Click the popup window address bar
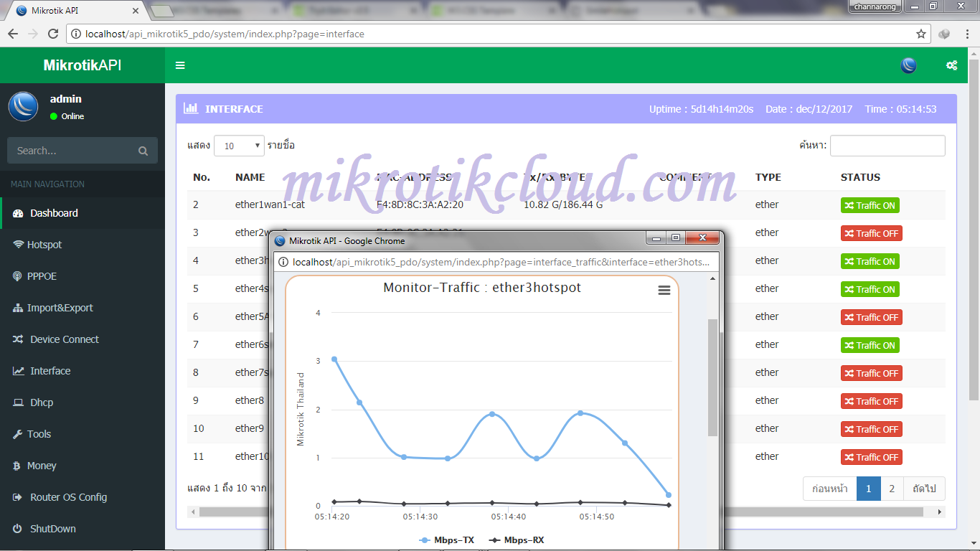The image size is (980, 551). click(x=496, y=262)
